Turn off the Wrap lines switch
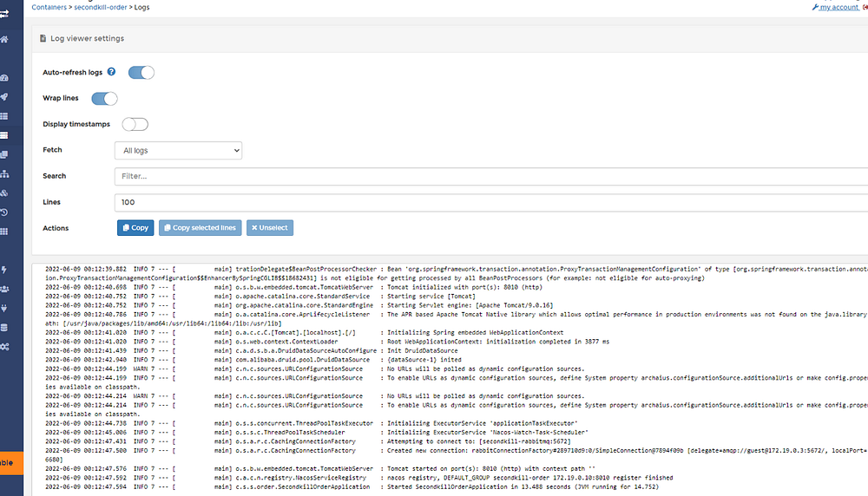Image resolution: width=868 pixels, height=496 pixels. coord(104,99)
